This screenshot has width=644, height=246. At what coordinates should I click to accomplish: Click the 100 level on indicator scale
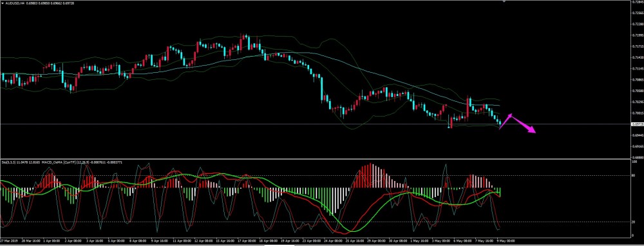coord(635,162)
